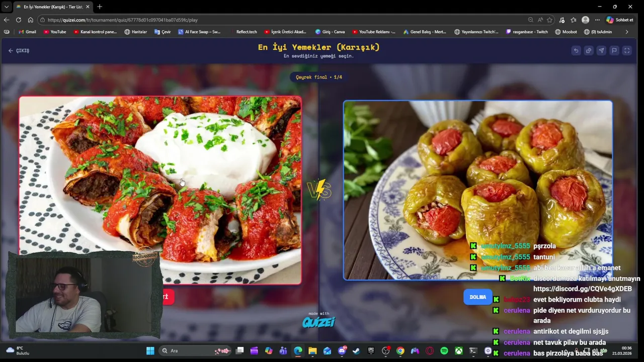Open File Explorer in taskbar
Viewport: 644px width, 362px height.
[312, 351]
